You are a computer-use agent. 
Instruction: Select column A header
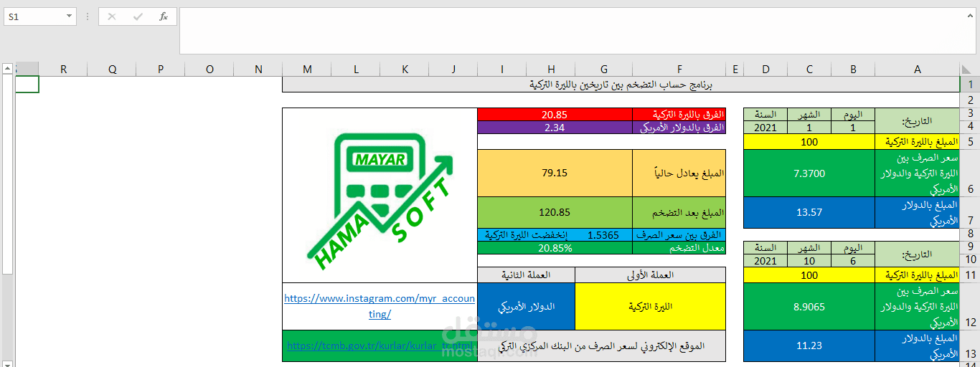[x=918, y=69]
